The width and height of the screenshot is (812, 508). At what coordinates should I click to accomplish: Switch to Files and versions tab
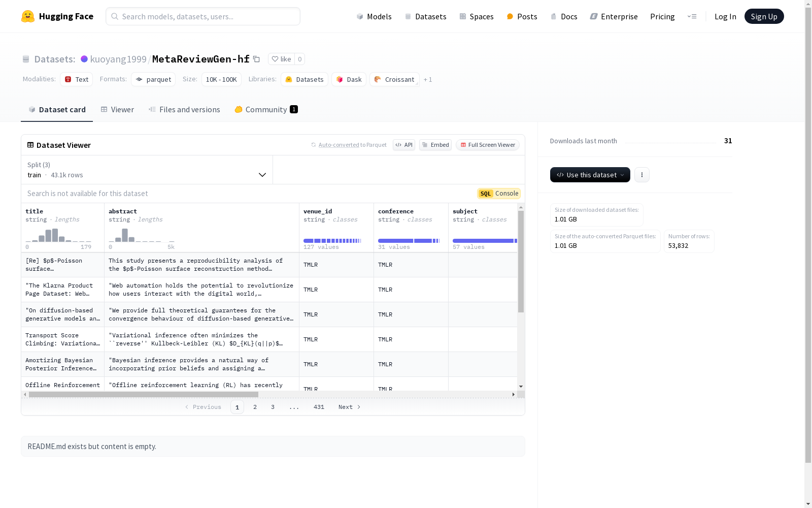184,109
